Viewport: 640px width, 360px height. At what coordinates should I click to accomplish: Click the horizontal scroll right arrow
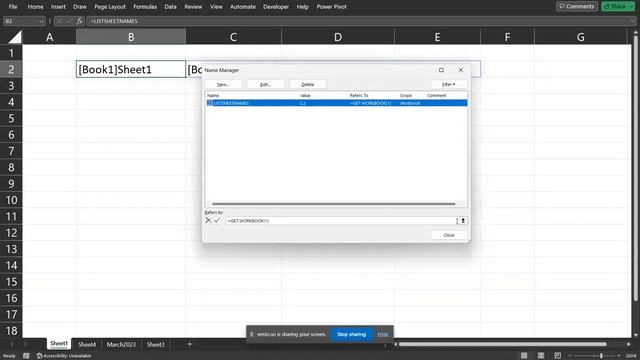click(x=629, y=344)
